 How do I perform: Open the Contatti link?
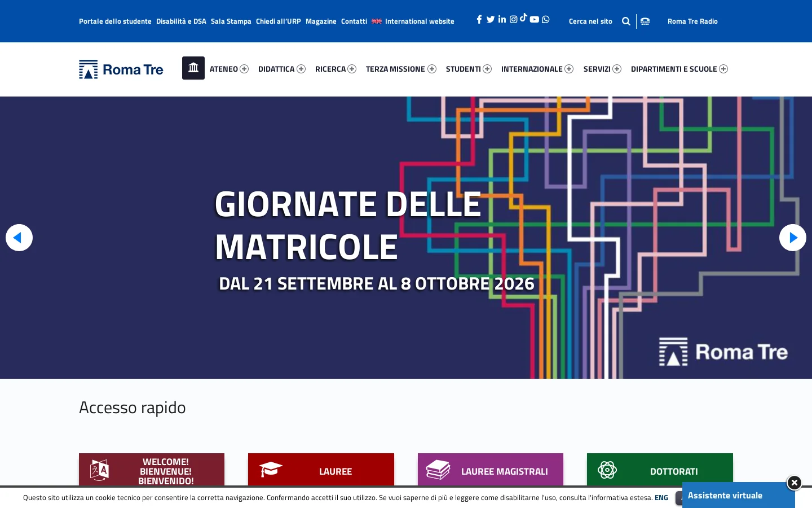[x=354, y=21]
